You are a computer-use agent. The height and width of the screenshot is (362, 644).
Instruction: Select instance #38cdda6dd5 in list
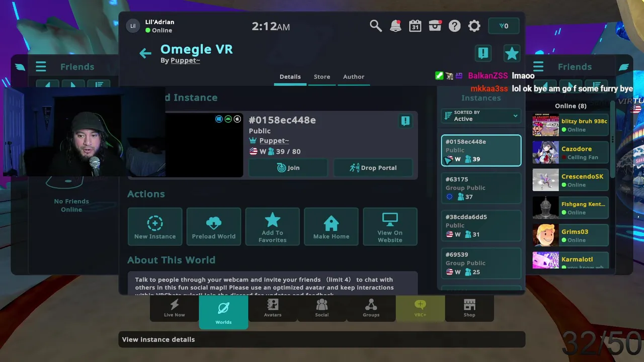[x=481, y=226]
